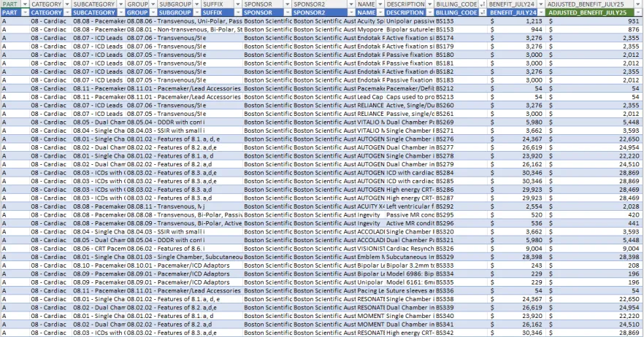644x337 pixels.
Task: Open the DESCRIPTION dropdown in the grey top header
Action: (x=429, y=4)
